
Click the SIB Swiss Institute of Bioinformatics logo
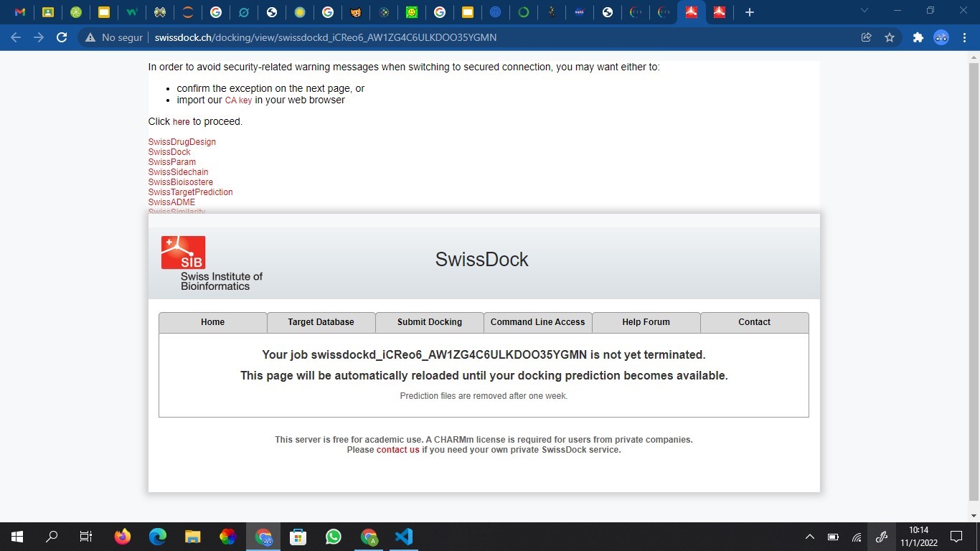pos(211,263)
